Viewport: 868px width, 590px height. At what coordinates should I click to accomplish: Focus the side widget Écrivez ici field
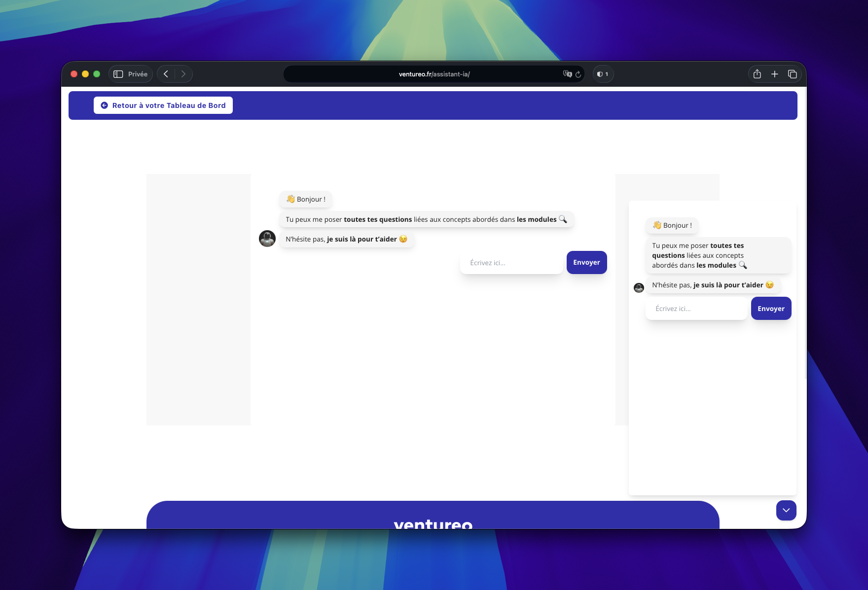click(696, 309)
